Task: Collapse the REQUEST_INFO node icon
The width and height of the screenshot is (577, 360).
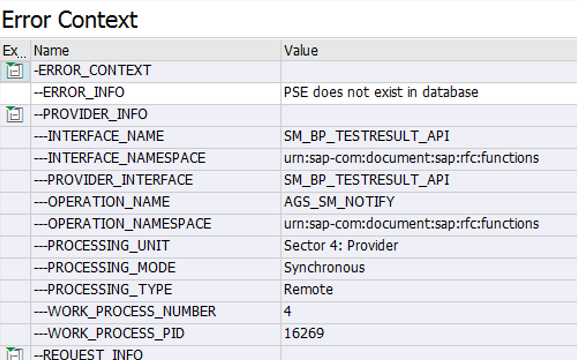Action: (x=14, y=353)
